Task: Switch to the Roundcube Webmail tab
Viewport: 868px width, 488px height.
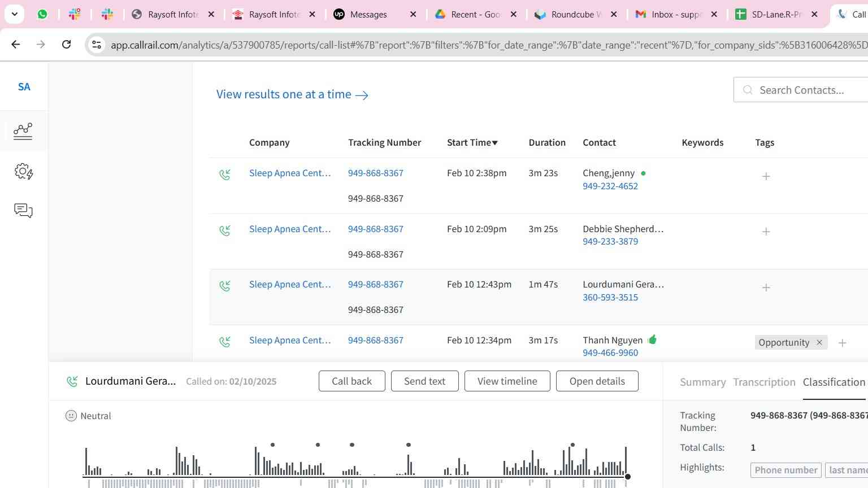Action: (576, 14)
